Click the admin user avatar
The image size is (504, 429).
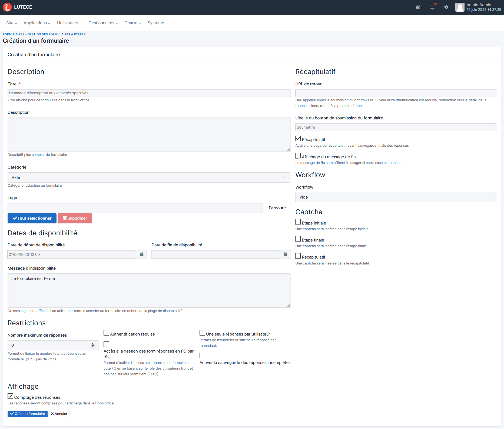[460, 7]
